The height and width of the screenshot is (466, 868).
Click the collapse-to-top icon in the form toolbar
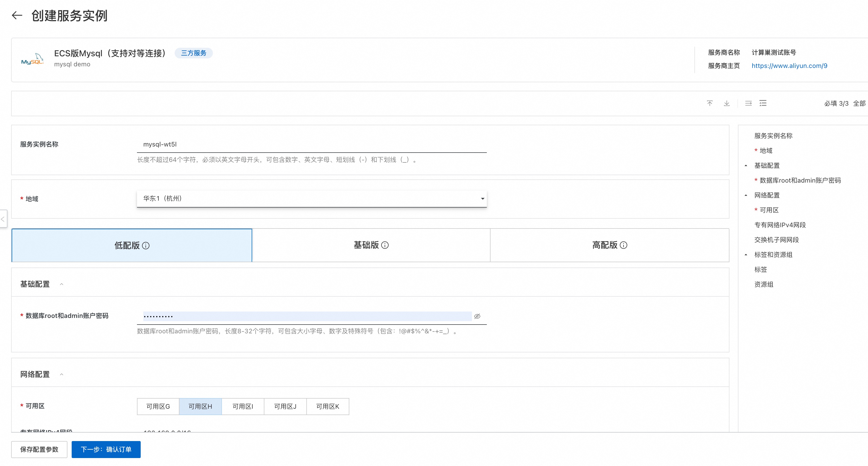tap(710, 103)
